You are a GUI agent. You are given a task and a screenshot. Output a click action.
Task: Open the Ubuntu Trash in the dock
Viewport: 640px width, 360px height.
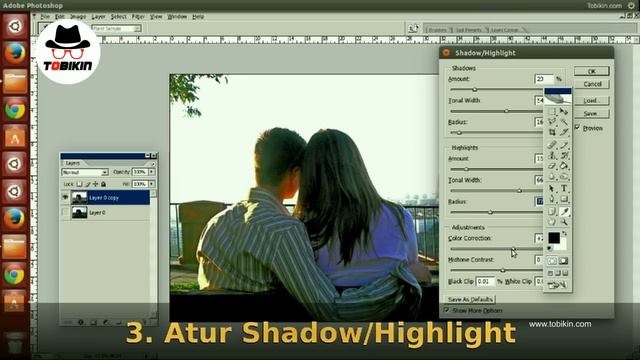15,342
